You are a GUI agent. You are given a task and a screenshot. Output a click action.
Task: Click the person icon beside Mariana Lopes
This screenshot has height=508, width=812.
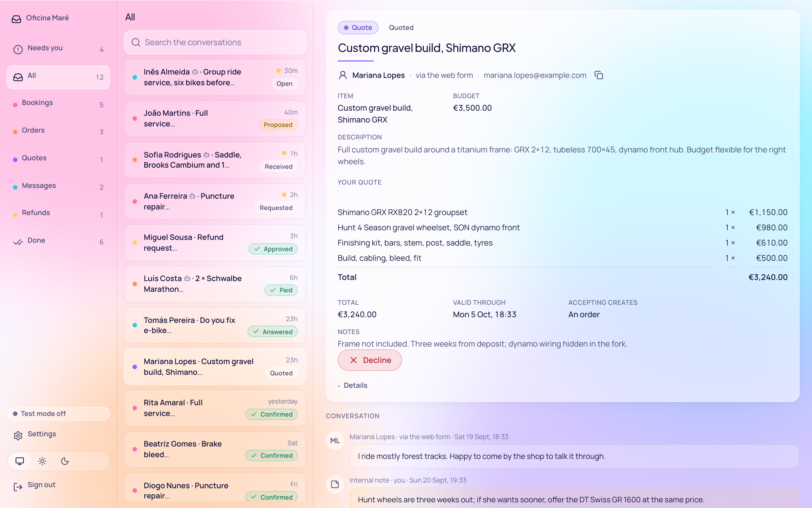point(343,75)
